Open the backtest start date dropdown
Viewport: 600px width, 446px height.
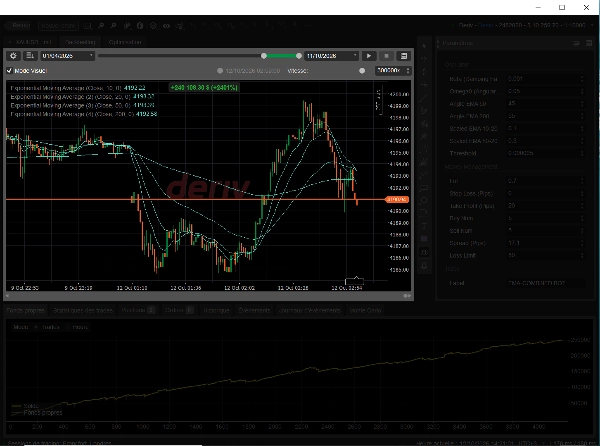click(67, 56)
